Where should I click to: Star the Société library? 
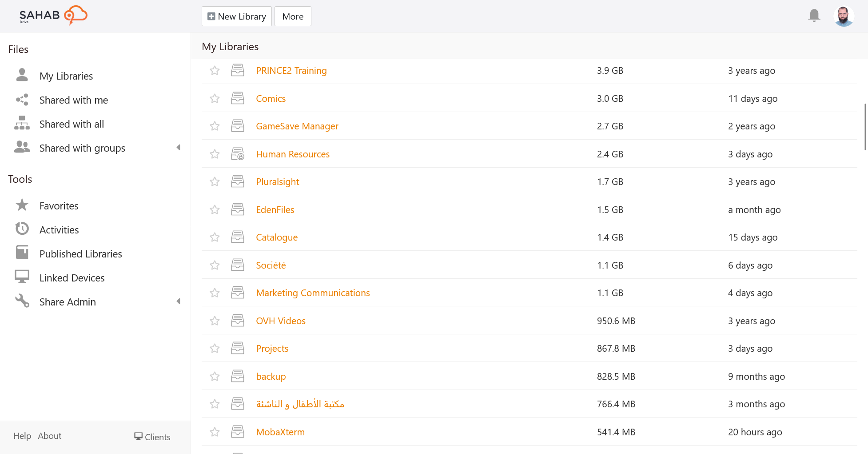click(x=215, y=265)
